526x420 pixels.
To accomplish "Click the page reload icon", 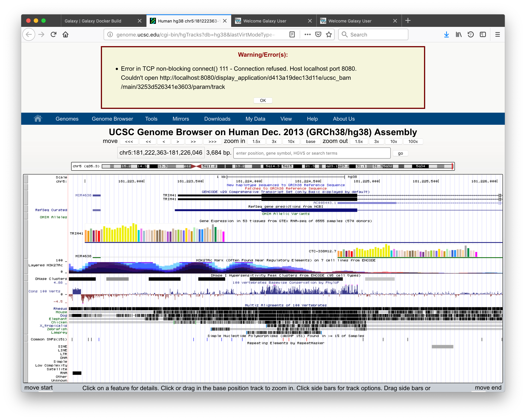I will (x=53, y=34).
